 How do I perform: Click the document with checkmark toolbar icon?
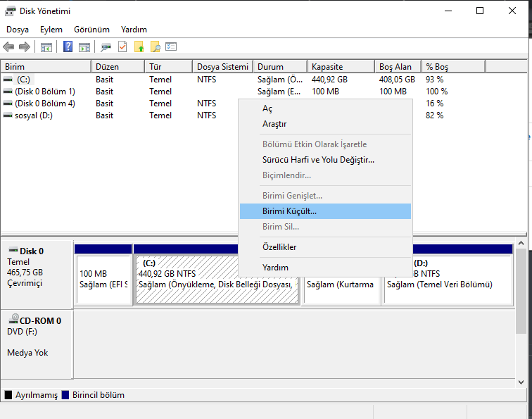tap(122, 46)
